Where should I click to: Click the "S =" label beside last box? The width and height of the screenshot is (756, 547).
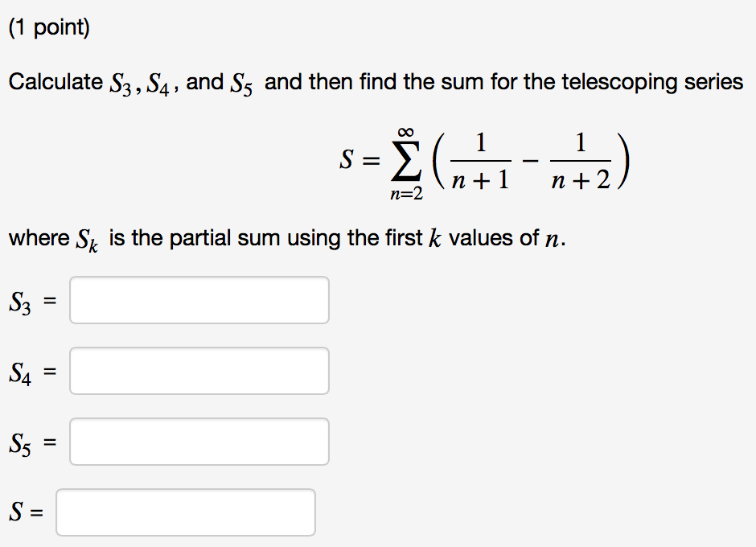pyautogui.click(x=26, y=512)
